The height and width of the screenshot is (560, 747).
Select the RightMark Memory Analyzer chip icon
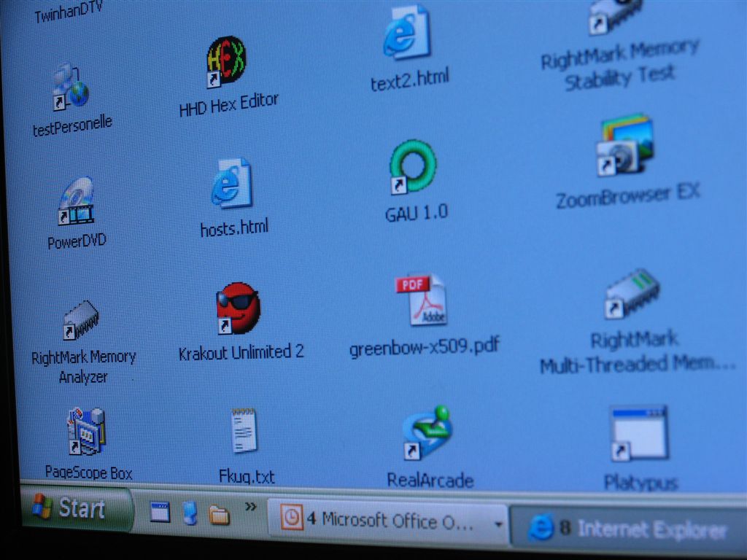80,319
